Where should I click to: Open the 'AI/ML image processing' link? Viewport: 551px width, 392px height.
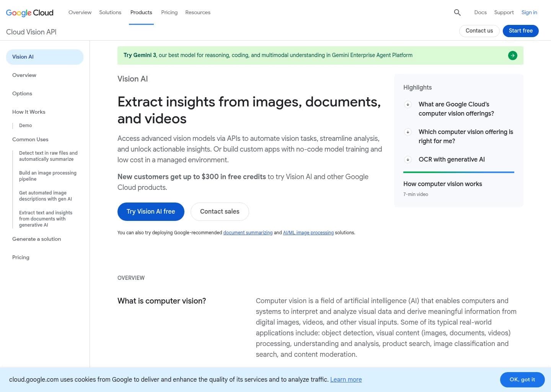click(x=308, y=232)
